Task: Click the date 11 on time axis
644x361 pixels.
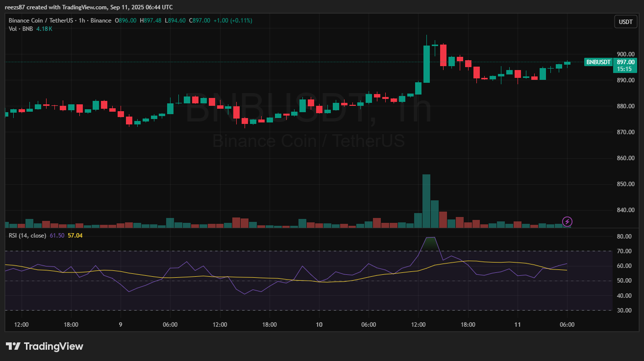Action: coord(518,325)
